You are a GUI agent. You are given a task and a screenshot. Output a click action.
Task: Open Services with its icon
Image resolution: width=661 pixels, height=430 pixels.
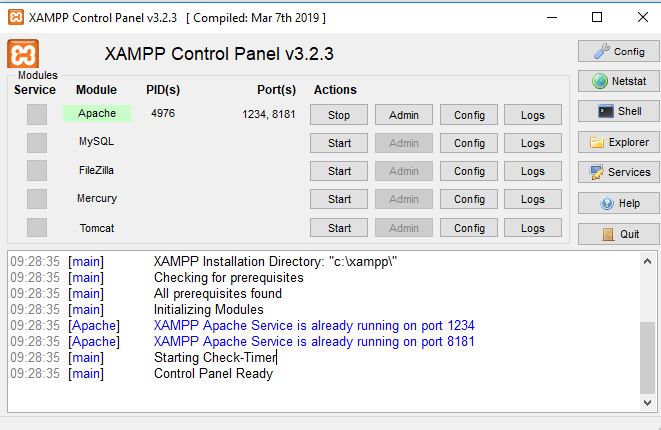618,172
